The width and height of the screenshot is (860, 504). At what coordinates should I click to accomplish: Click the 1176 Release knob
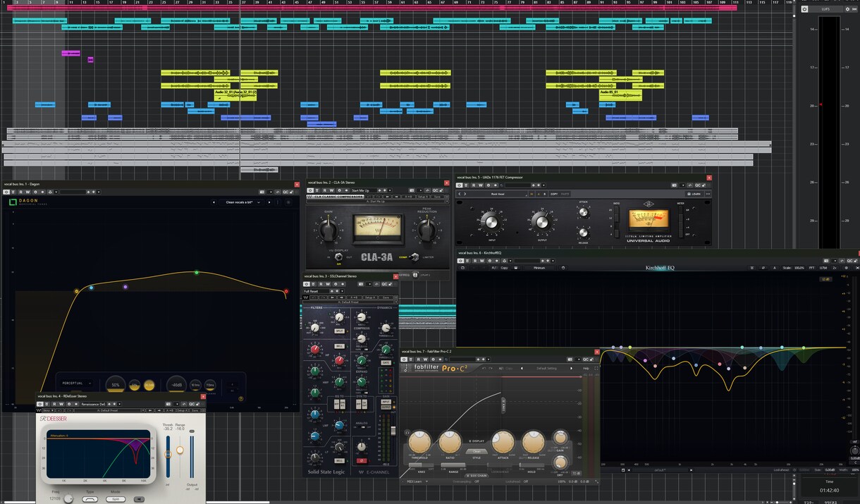[x=583, y=232]
